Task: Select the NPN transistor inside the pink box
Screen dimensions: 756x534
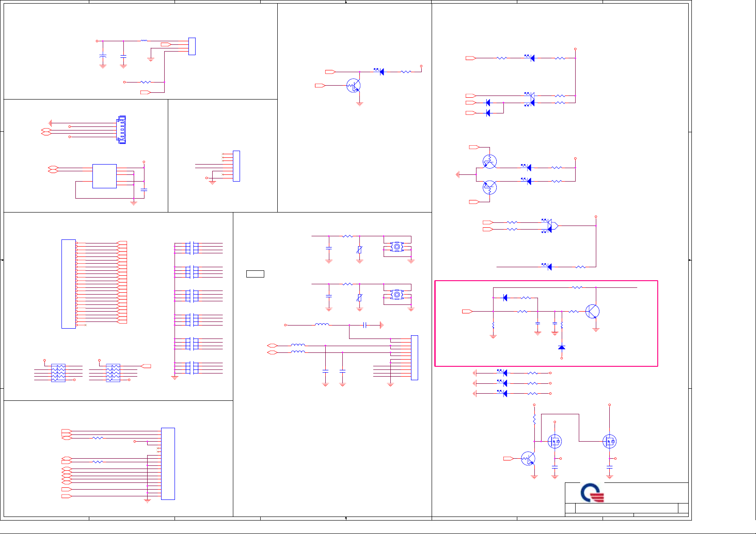Action: tap(592, 311)
